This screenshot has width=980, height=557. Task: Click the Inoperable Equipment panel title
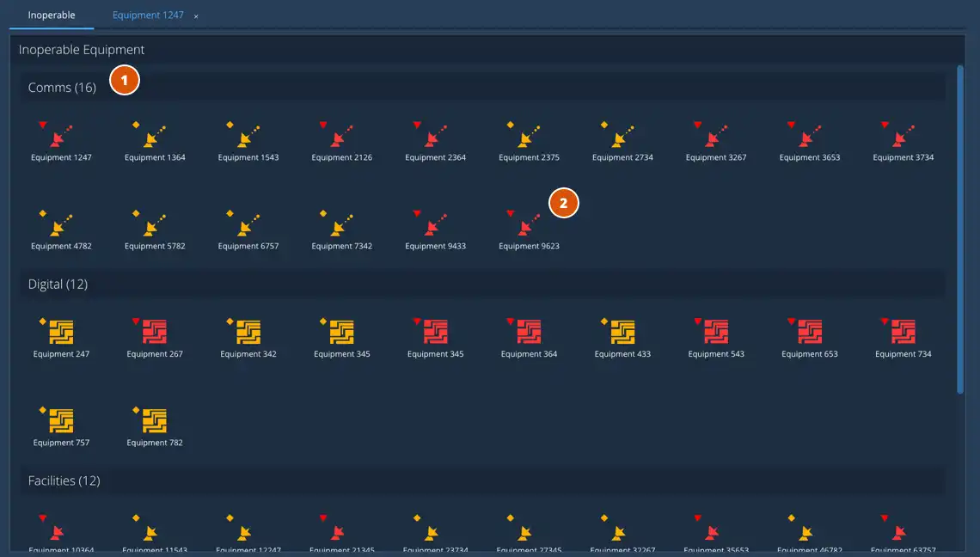(x=82, y=49)
